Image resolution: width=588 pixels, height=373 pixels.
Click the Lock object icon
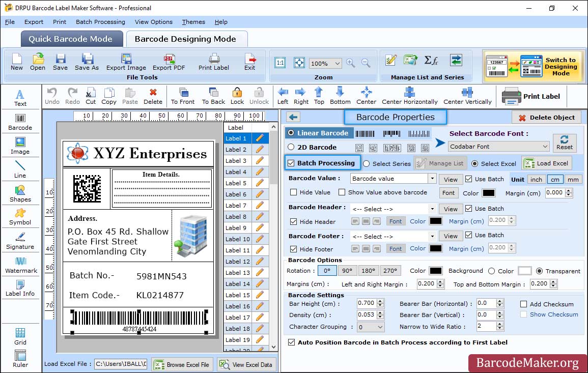coord(237,96)
